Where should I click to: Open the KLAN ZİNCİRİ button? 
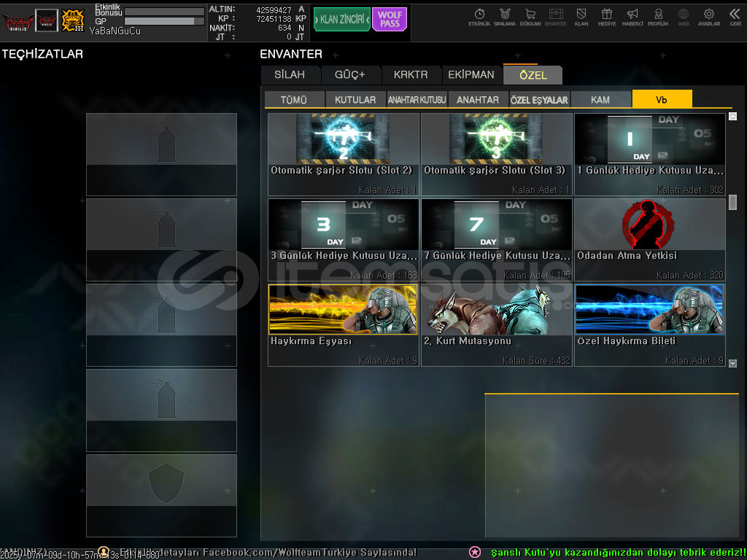(x=341, y=20)
